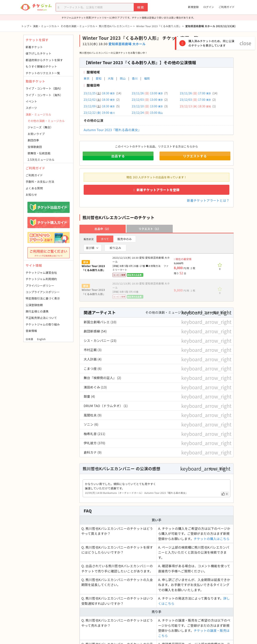Open arrow for DRUM TAO row

206,406
